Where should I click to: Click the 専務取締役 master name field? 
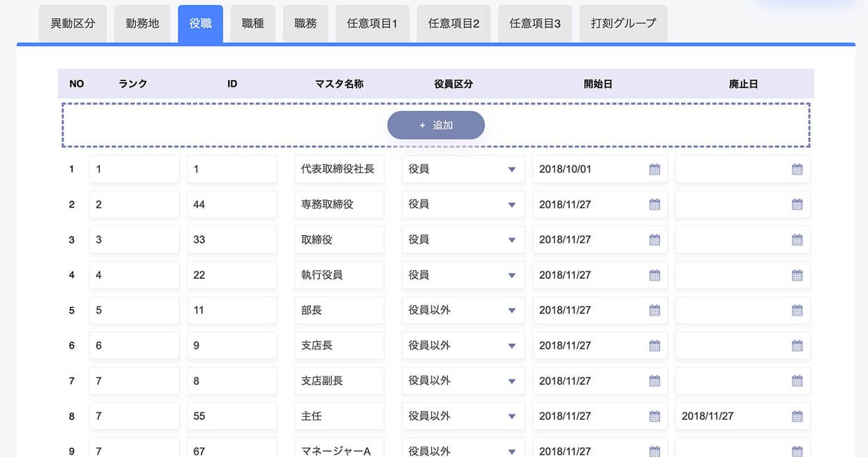[x=339, y=205]
